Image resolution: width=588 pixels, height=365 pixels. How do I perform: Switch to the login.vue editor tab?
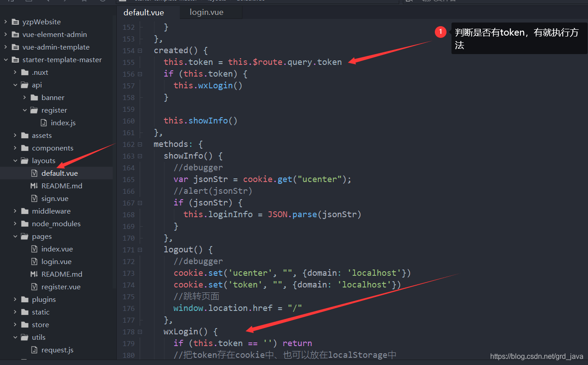tap(206, 12)
